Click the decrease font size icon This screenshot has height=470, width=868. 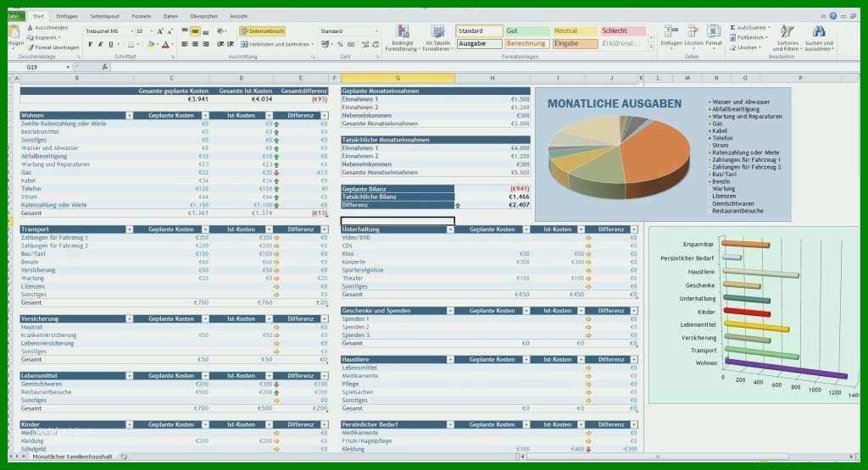coord(170,31)
